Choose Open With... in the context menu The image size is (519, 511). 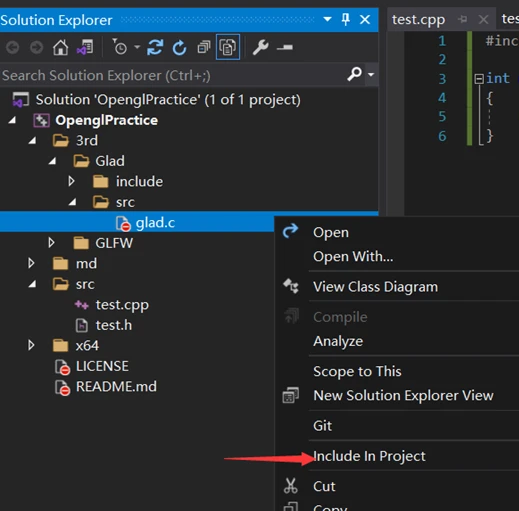coord(353,257)
